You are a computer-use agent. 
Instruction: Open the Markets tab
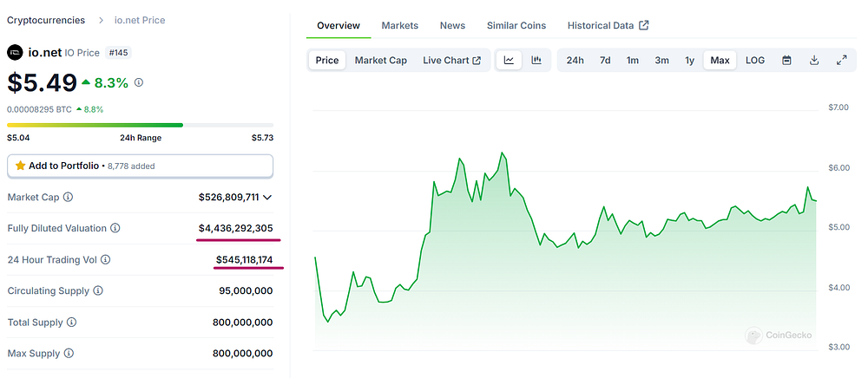399,25
